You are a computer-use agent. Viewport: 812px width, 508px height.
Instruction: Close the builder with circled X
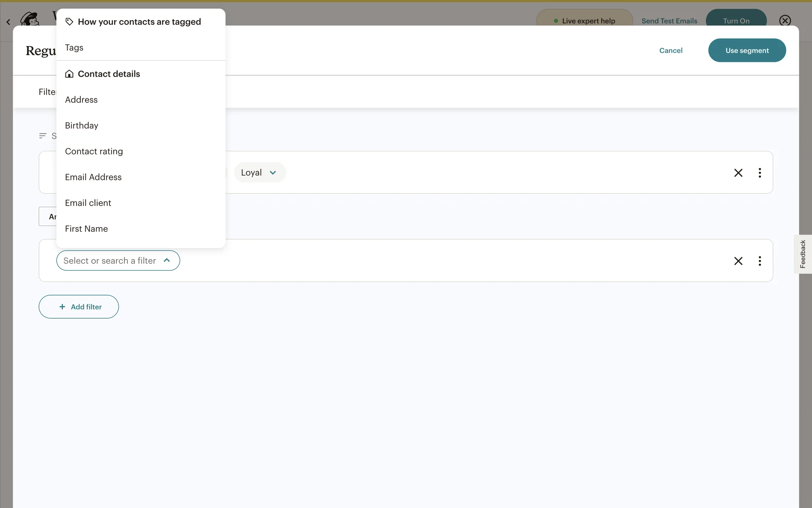pyautogui.click(x=785, y=20)
